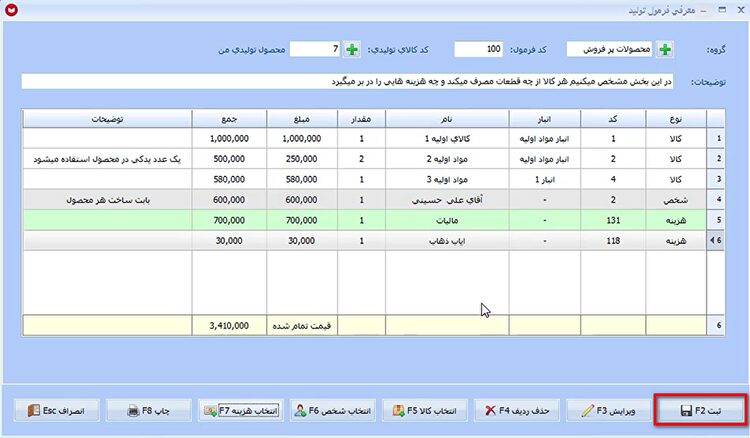The height and width of the screenshot is (438, 750).
Task: Click the ثبت F2 save button
Action: click(701, 411)
